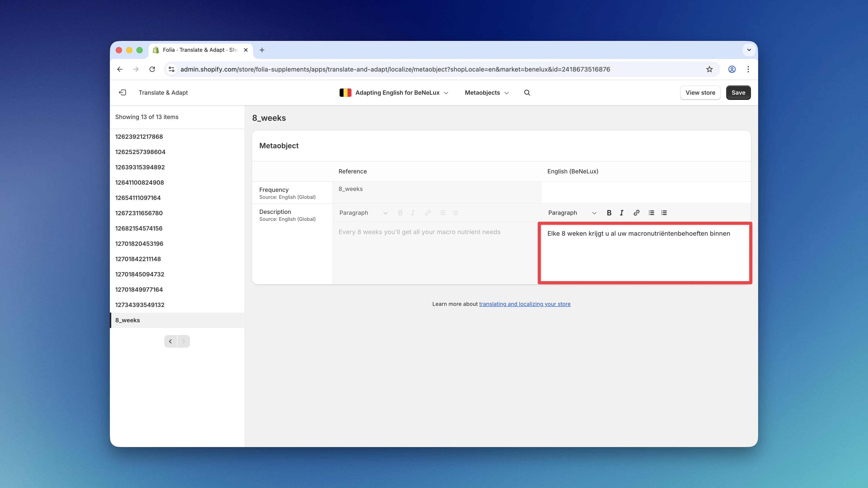Select item 12639315394892
Viewport: 868px width, 488px height.
tap(177, 167)
